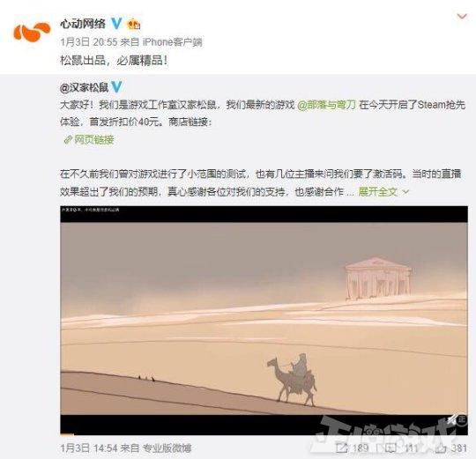Click the blue verified badge beside 心动网络
The height and width of the screenshot is (459, 476).
(x=116, y=24)
